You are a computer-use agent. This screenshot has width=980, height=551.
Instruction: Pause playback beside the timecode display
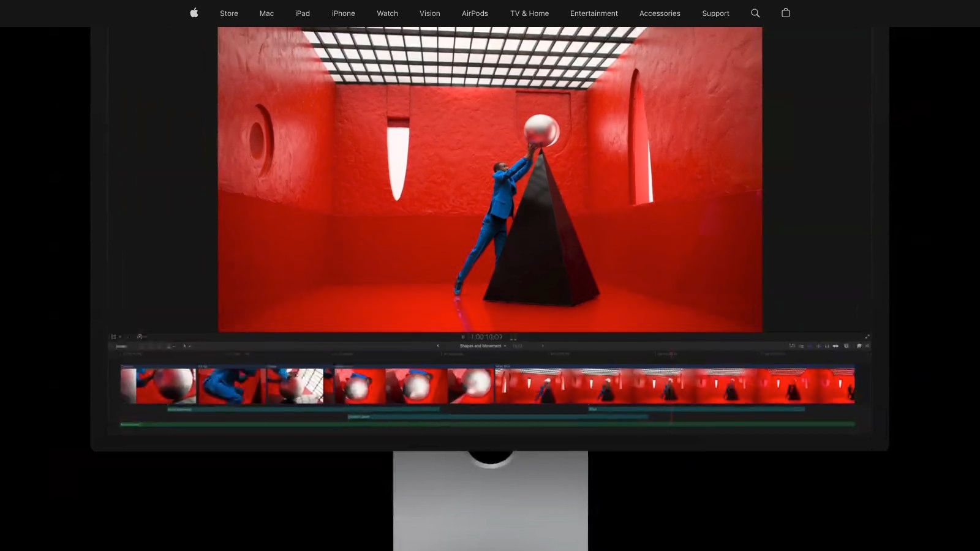click(x=463, y=337)
